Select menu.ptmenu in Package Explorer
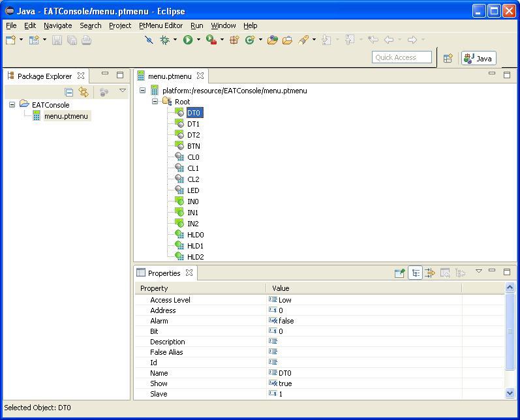Screen dimensions: 520x420 66,116
